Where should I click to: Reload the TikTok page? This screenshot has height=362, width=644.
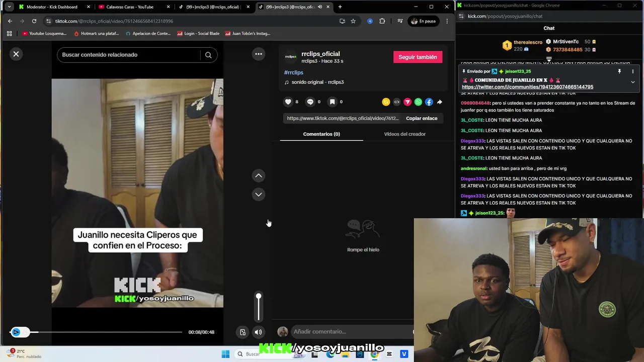(34, 21)
